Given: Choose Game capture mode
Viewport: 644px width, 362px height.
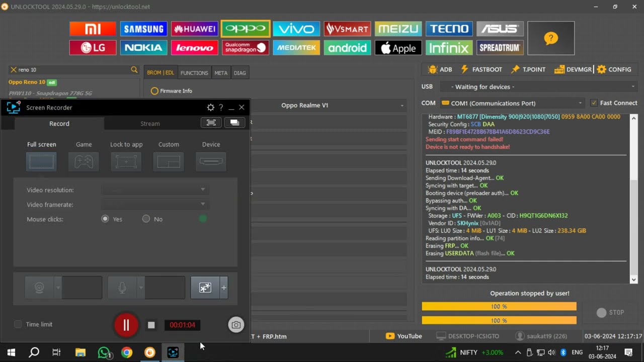Looking at the screenshot, I should [84, 161].
